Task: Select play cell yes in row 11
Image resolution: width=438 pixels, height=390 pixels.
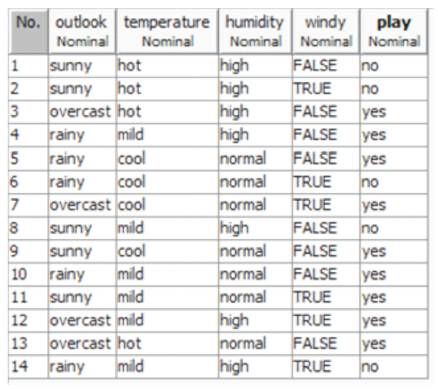Action: pos(394,297)
